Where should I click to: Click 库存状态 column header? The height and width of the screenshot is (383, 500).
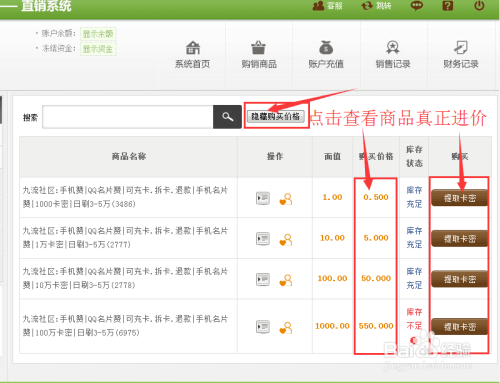(414, 156)
